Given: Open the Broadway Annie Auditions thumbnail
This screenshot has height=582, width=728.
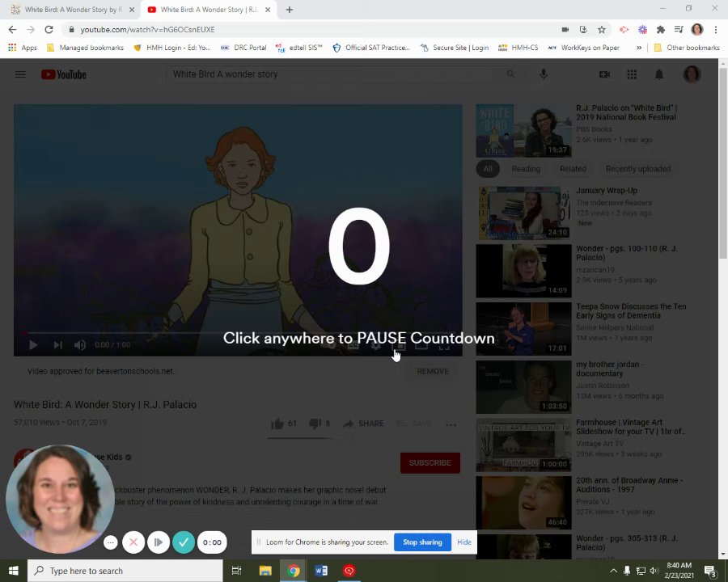Looking at the screenshot, I should [x=523, y=503].
